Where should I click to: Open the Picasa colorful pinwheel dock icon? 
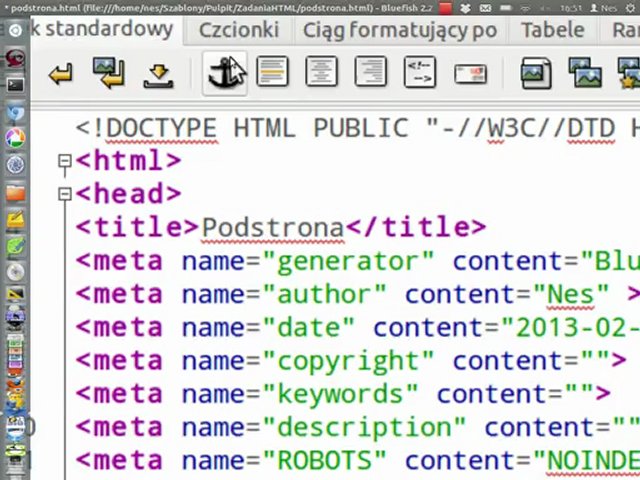point(16,138)
